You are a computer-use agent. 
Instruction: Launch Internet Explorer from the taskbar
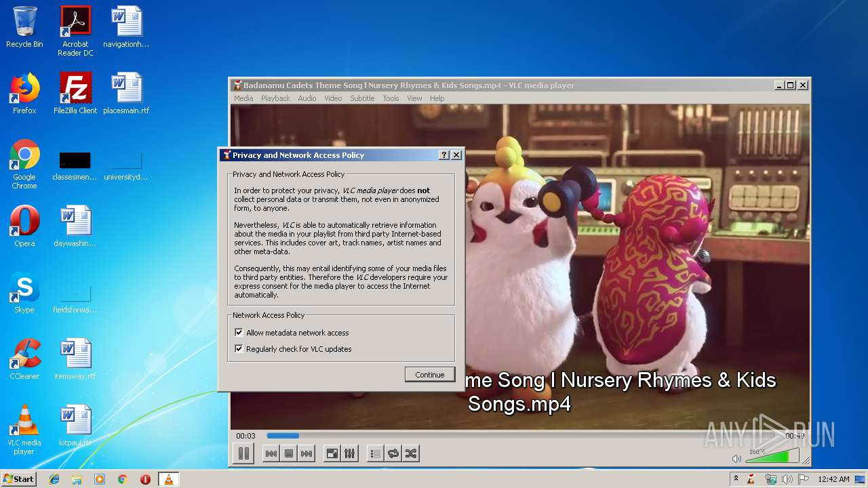click(54, 479)
